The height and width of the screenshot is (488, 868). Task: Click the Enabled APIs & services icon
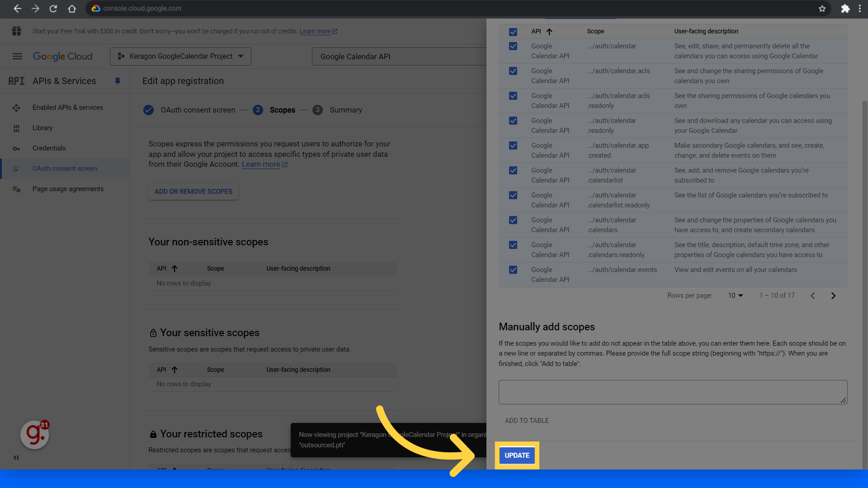pos(16,108)
